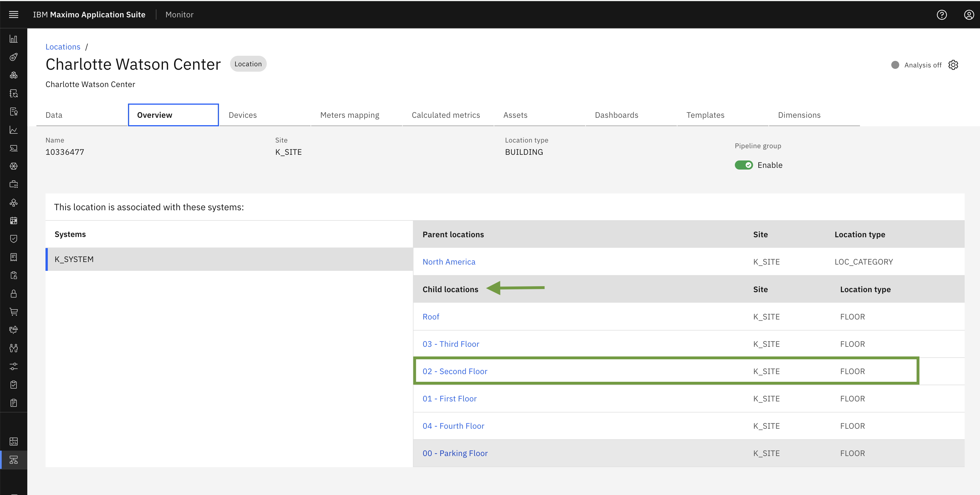Click the Child locations column header

click(x=450, y=289)
